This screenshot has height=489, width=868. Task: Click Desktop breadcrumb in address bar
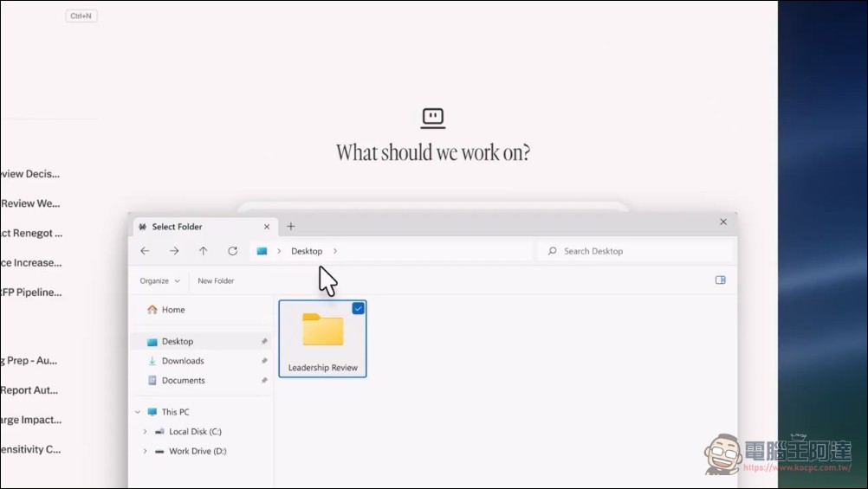(x=307, y=251)
